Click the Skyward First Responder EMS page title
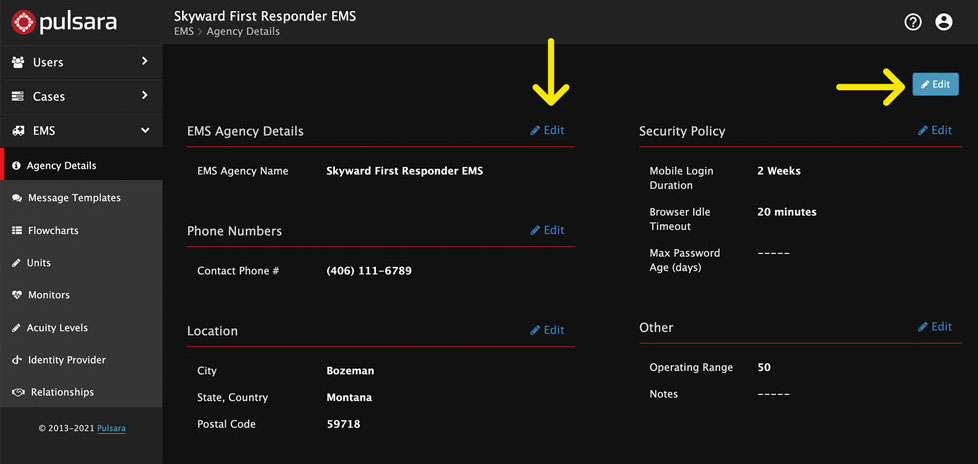 point(265,16)
